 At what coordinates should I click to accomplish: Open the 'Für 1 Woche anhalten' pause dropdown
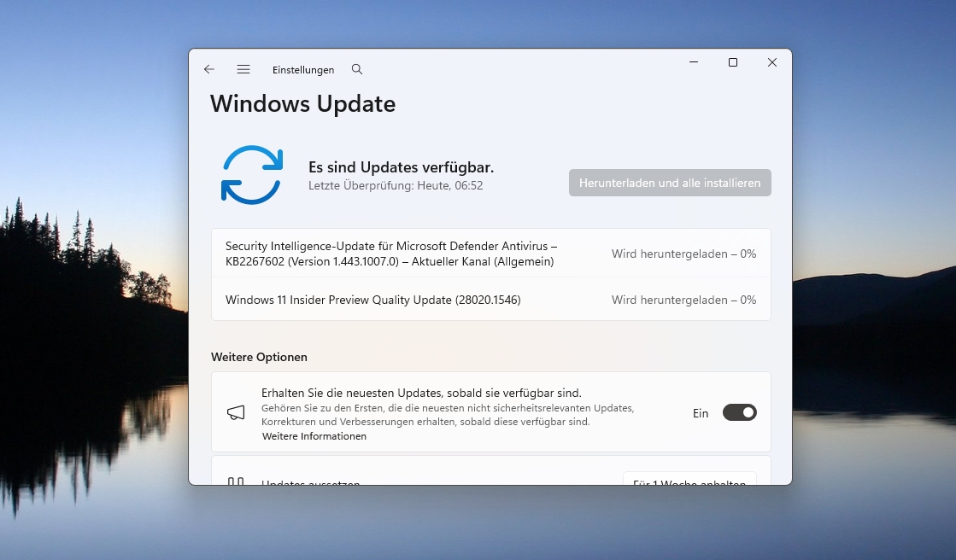[x=689, y=480]
